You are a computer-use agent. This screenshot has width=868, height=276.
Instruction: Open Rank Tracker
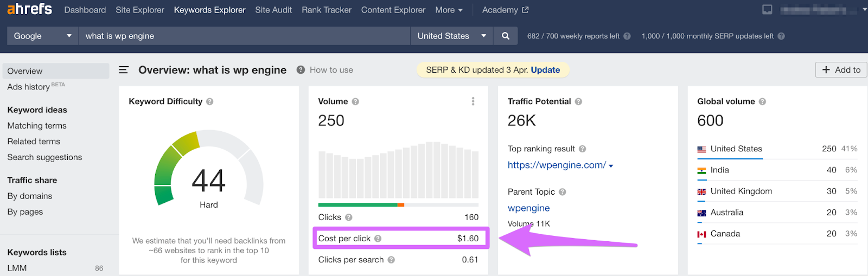(327, 10)
